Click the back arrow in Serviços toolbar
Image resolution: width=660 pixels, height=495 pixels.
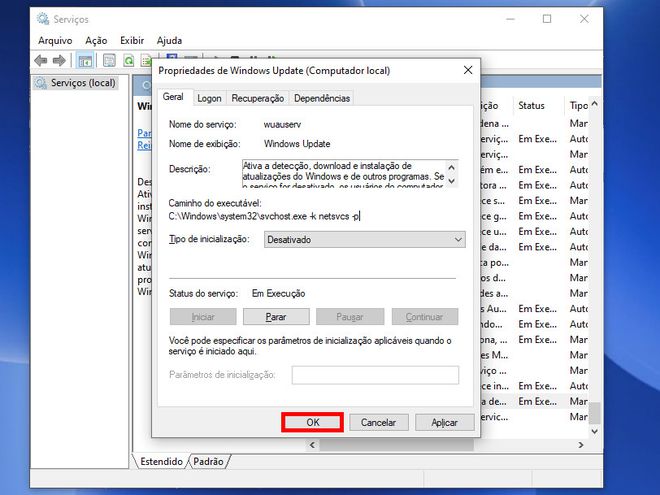point(41,61)
